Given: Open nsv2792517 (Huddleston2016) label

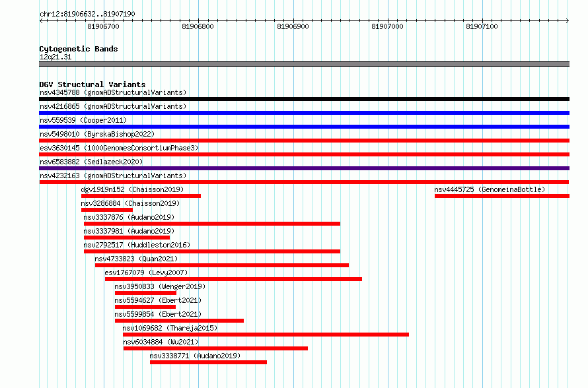Looking at the screenshot, I should pyautogui.click(x=137, y=245).
